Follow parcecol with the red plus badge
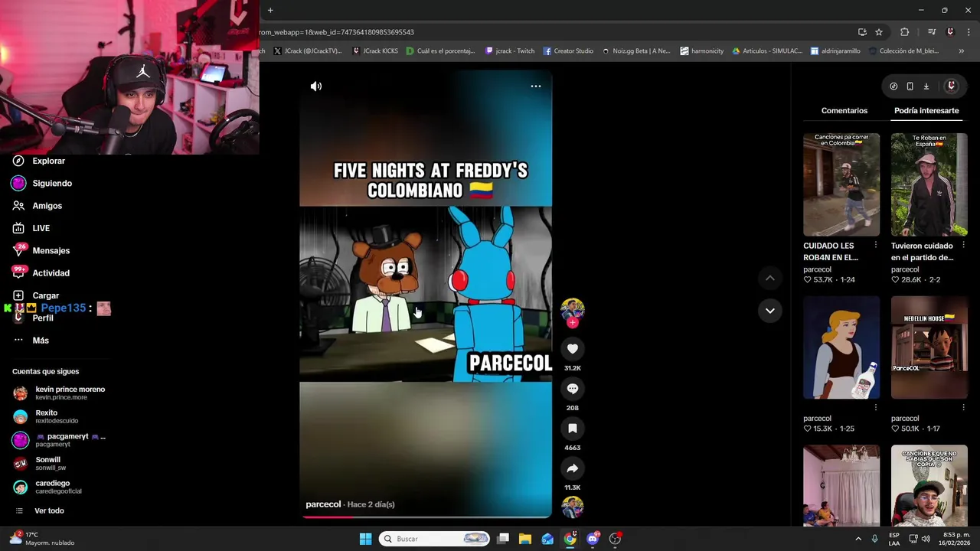The height and width of the screenshot is (551, 980). 572,323
